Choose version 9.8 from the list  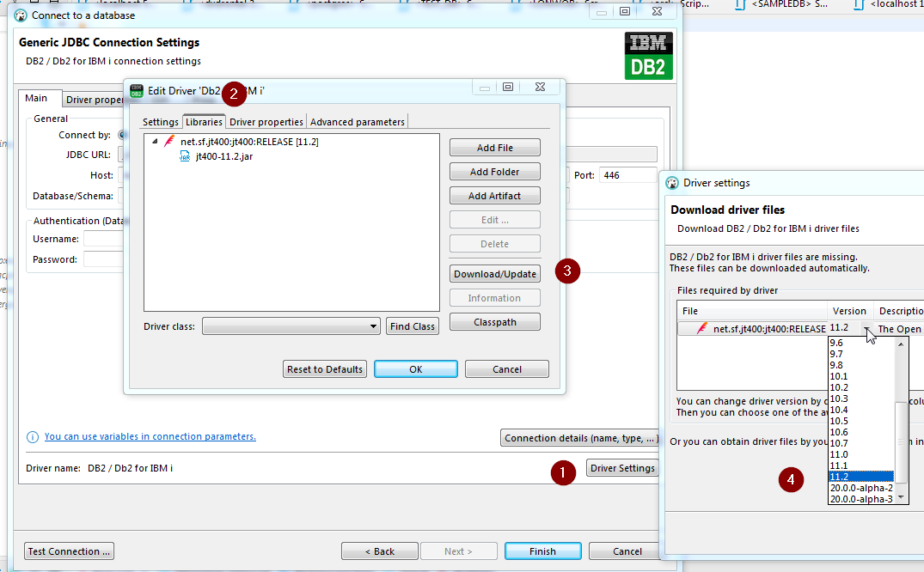(861, 365)
